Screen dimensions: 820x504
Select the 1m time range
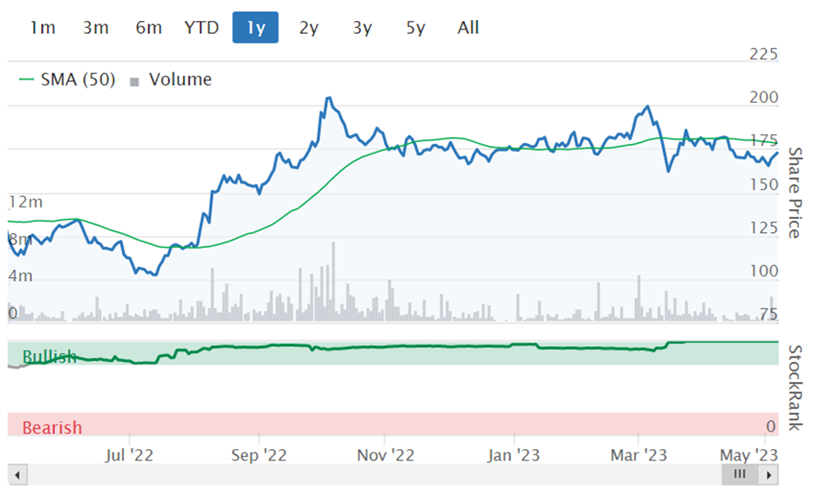pyautogui.click(x=43, y=28)
